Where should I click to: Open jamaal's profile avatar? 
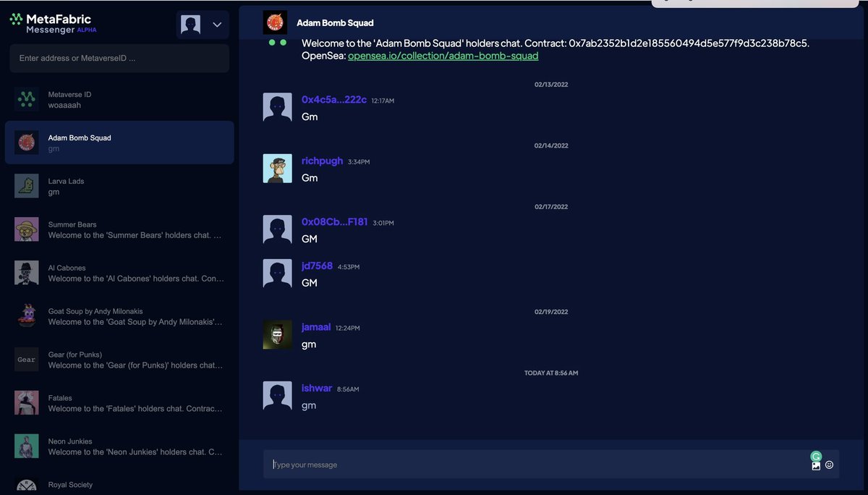[x=278, y=335]
